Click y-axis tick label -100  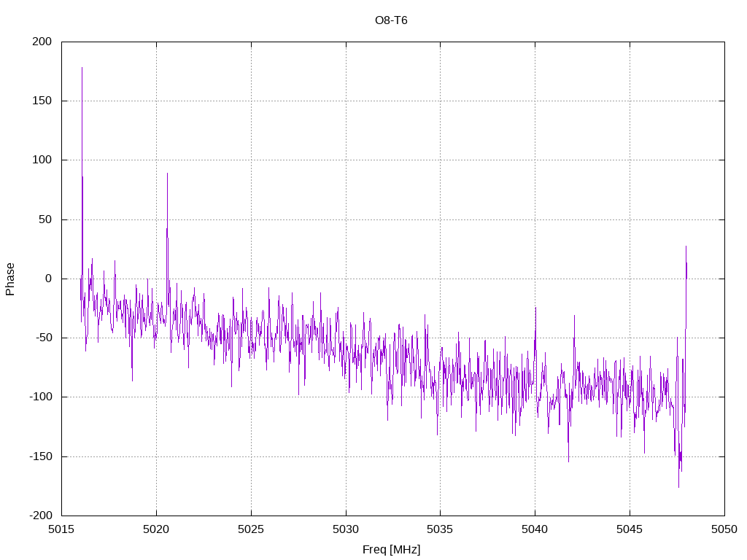(41, 397)
